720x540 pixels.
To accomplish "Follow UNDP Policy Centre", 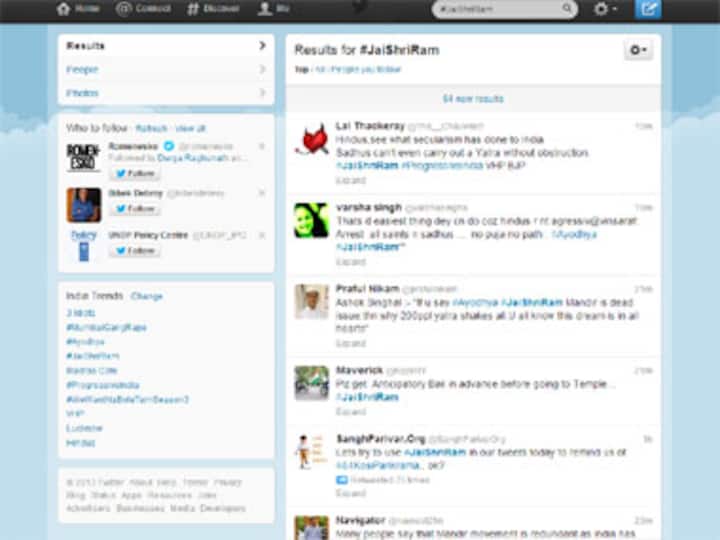I will tap(135, 251).
